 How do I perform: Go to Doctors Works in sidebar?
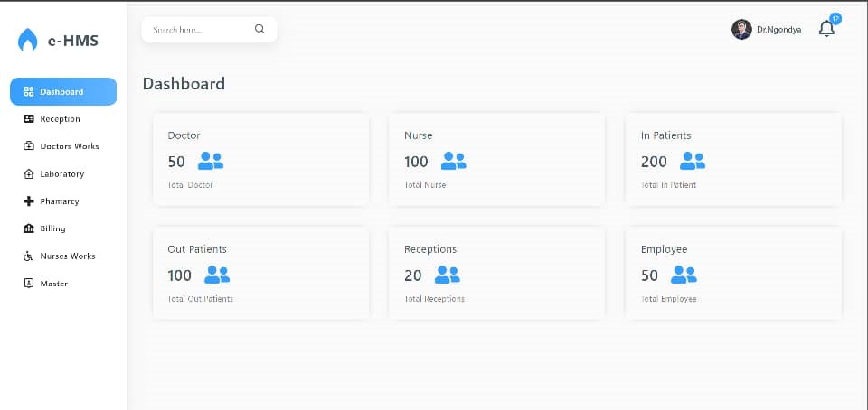(69, 146)
